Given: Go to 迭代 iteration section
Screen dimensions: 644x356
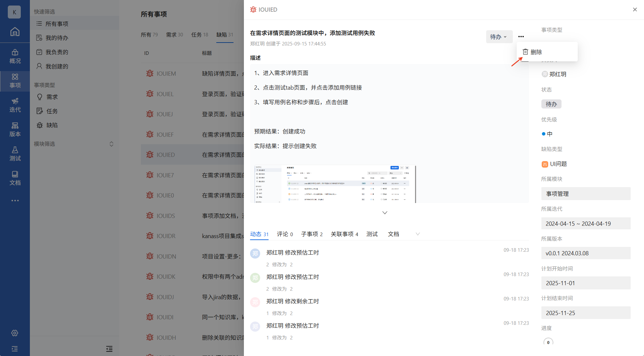Looking at the screenshot, I should (15, 105).
